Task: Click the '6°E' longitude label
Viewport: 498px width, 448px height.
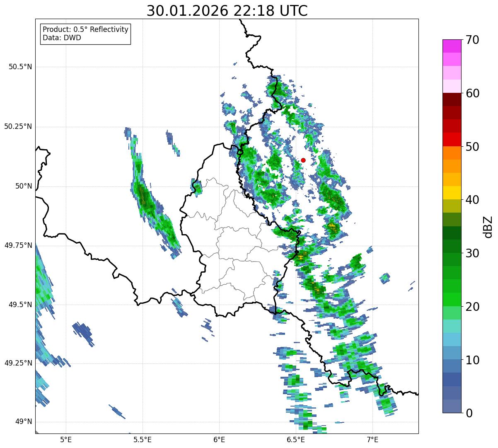Action: point(219,439)
